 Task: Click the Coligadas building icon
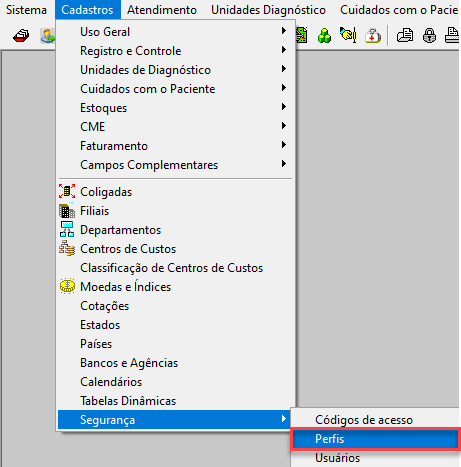click(x=67, y=192)
